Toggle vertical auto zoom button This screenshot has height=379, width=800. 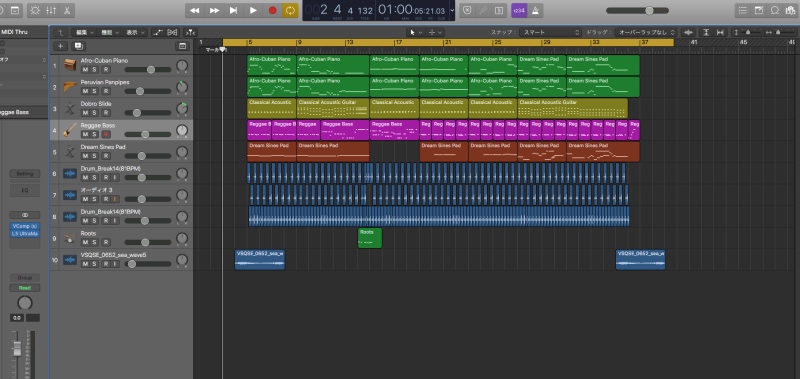click(x=706, y=32)
